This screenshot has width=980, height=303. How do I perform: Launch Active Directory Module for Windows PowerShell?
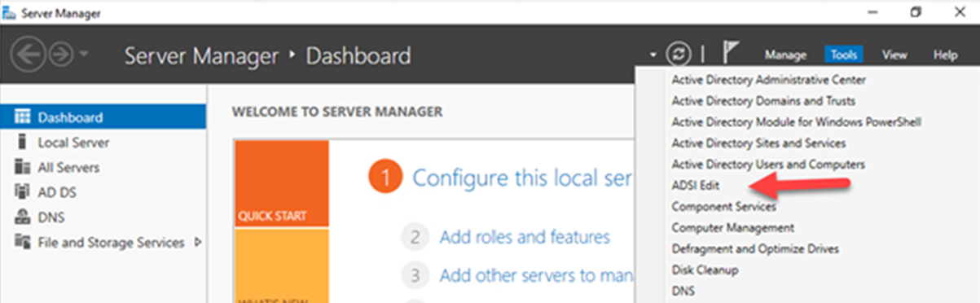coord(796,122)
